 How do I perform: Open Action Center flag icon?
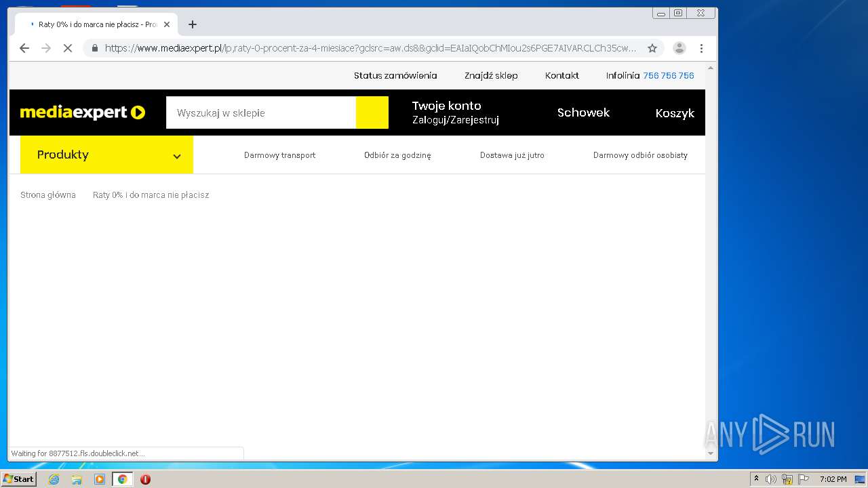[804, 479]
